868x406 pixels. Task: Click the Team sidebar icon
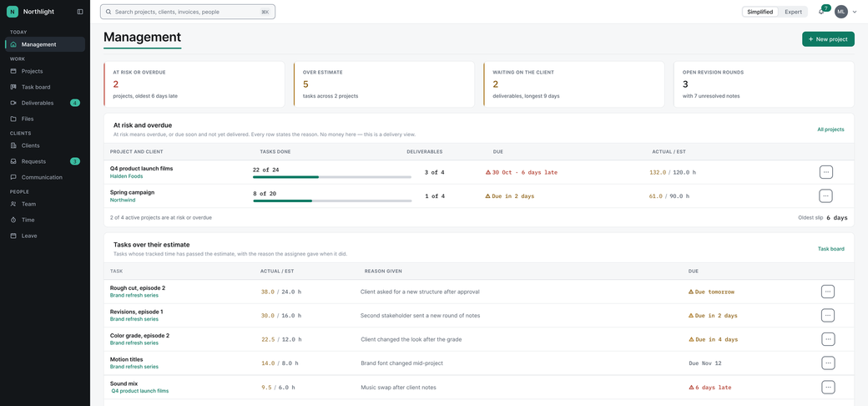(13, 204)
